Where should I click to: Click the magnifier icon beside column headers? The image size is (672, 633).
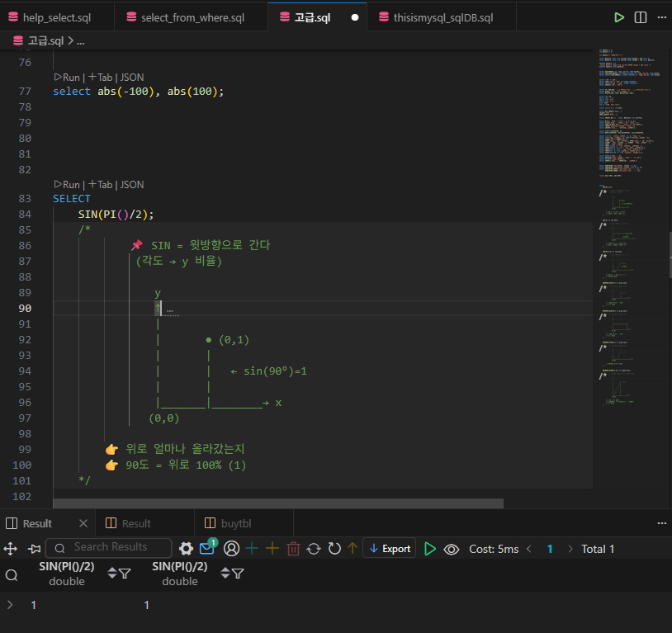point(12,574)
